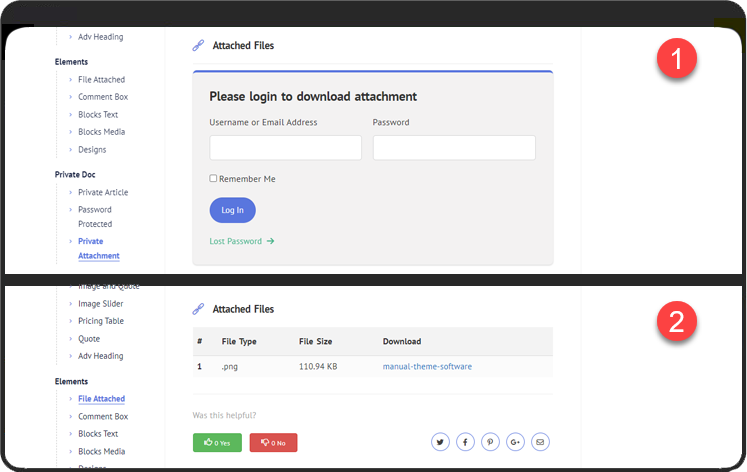Open the Designs sidebar item
Screen dimensions: 747x472
tap(92, 150)
